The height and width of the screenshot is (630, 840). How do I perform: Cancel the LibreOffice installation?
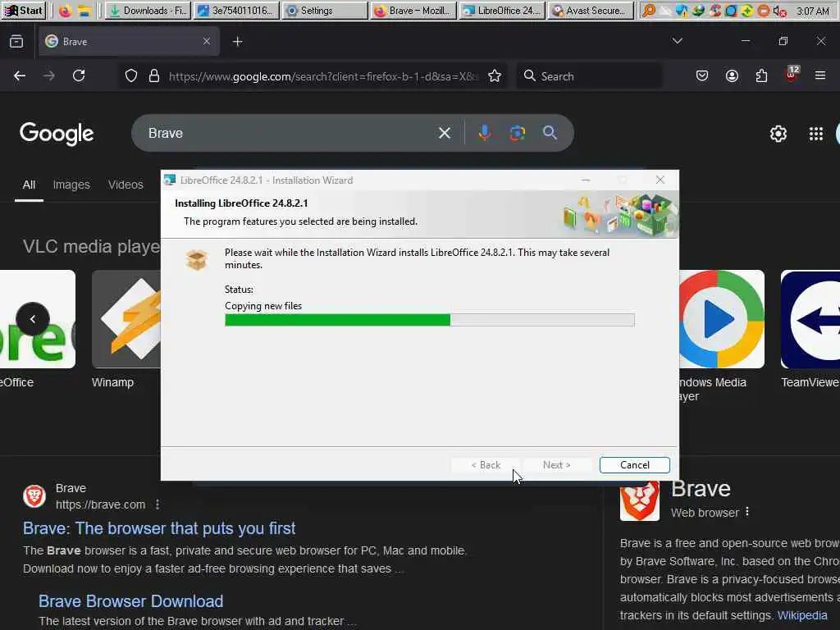(635, 465)
